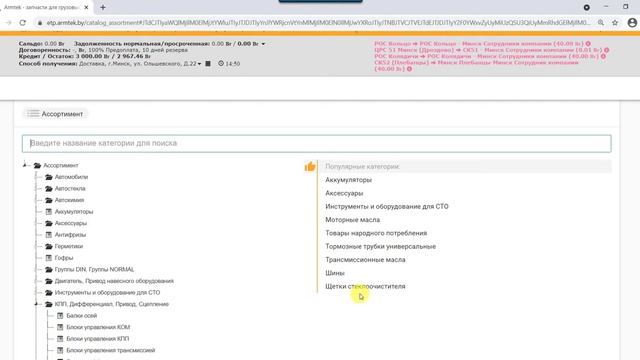
Task: Select Балки осей tree item
Action: (82, 316)
